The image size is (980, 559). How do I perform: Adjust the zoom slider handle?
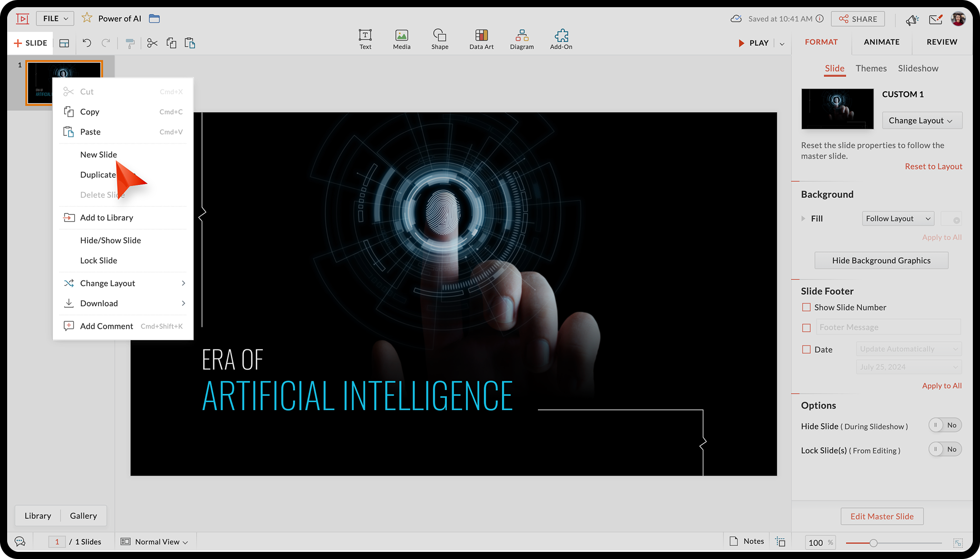(x=873, y=543)
